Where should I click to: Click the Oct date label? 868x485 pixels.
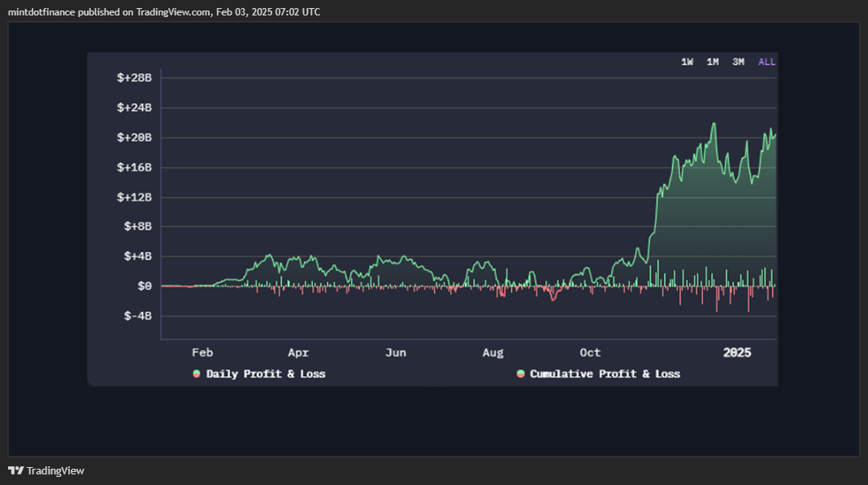[x=590, y=353]
